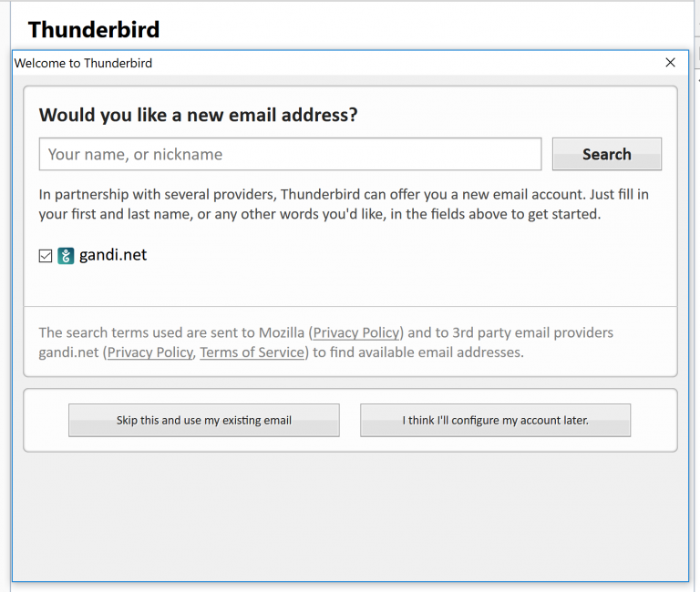Click the to find available email addresses text

pyautogui.click(x=417, y=352)
